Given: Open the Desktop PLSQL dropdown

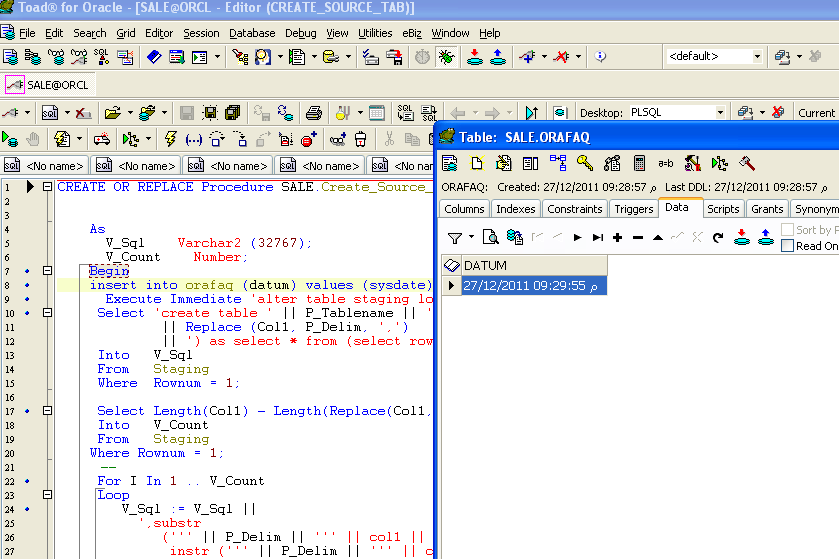Looking at the screenshot, I should point(720,112).
